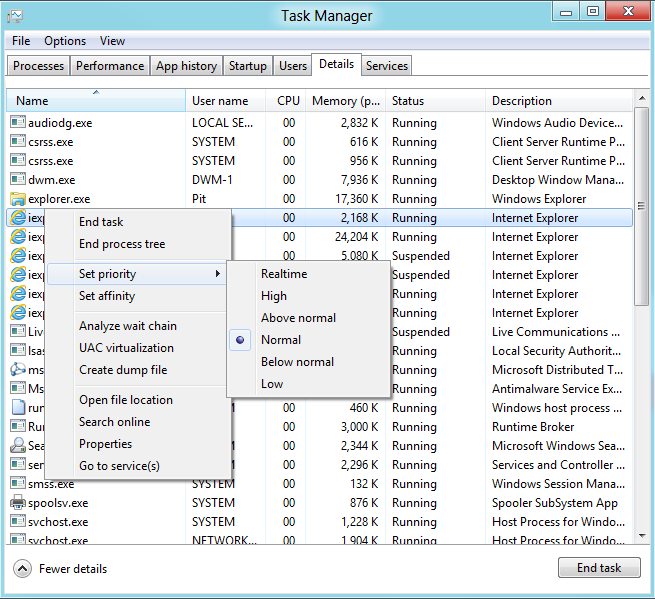Click Windows Explorer description text
Screen dimensions: 655x599
click(x=539, y=199)
